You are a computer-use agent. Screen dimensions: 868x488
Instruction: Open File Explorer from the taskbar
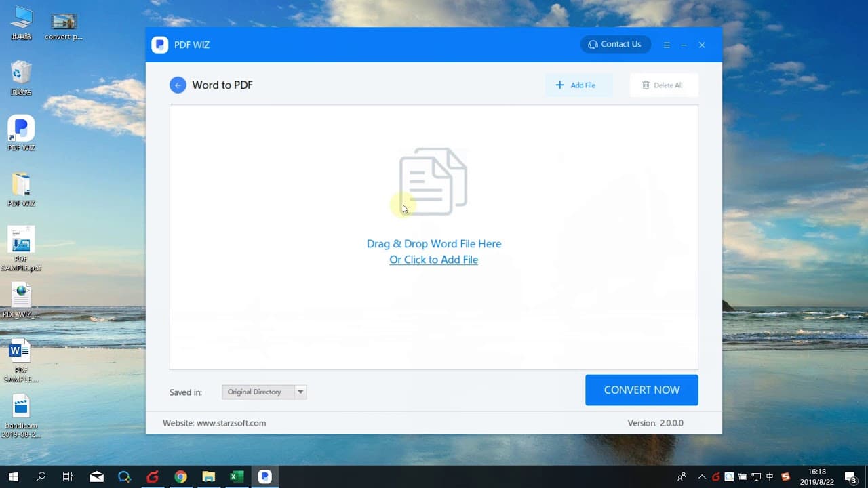click(x=208, y=476)
